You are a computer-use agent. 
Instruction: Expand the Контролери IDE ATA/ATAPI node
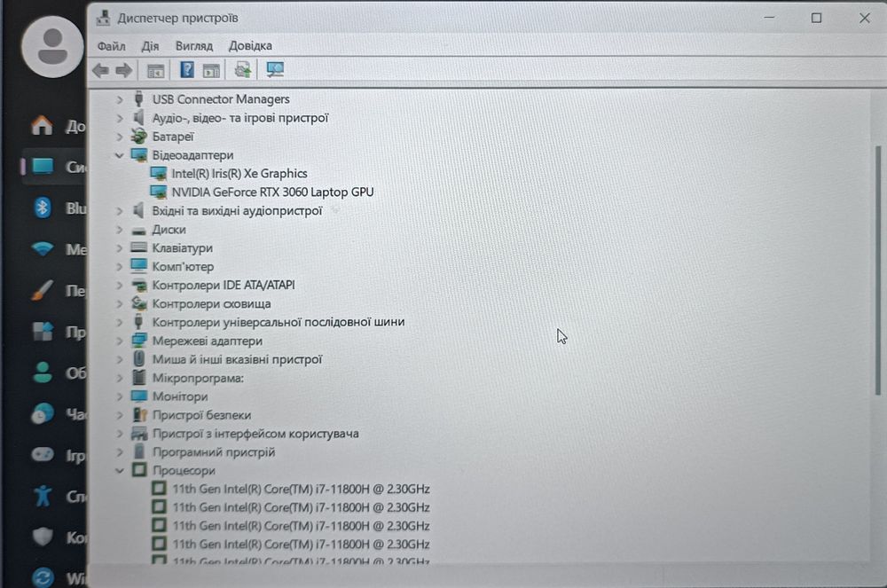pyautogui.click(x=120, y=285)
